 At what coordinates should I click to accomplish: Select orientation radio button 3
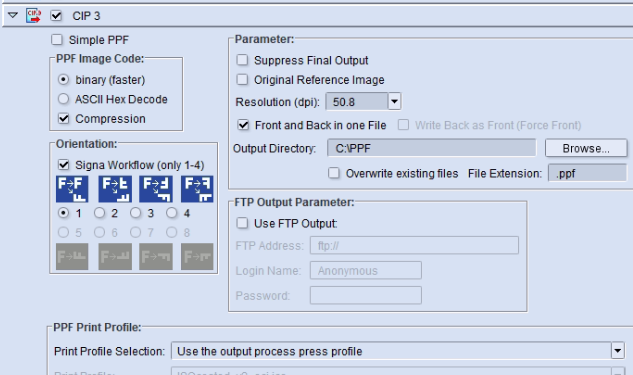coord(136,213)
